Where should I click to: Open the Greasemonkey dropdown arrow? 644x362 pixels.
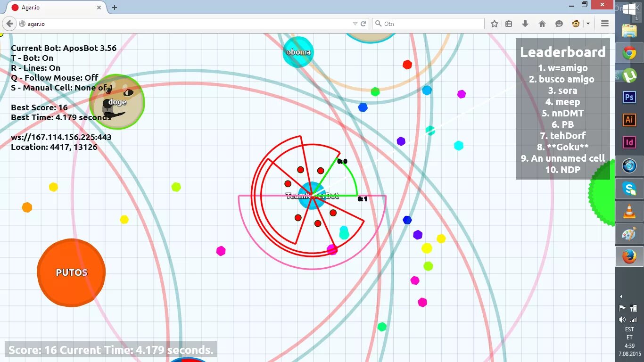coord(588,24)
